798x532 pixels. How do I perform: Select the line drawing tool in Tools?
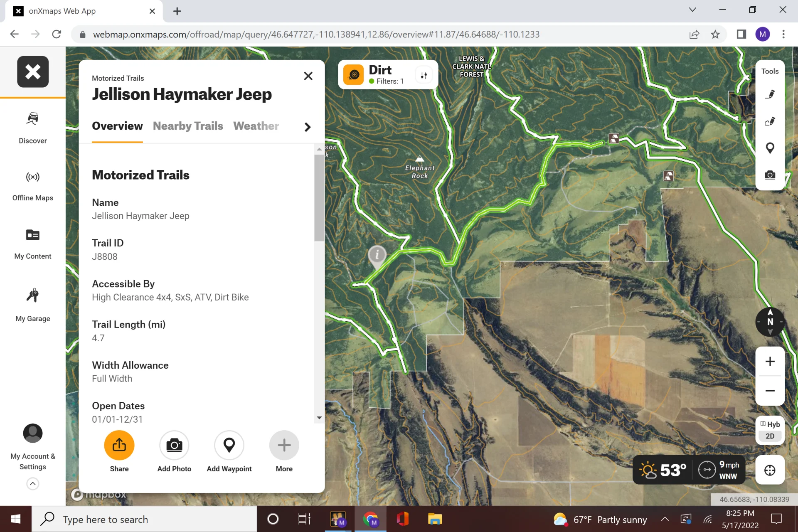click(x=770, y=94)
